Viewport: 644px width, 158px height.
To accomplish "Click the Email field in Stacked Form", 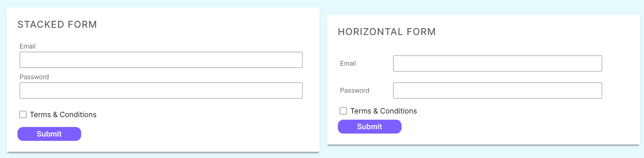I will [x=161, y=60].
